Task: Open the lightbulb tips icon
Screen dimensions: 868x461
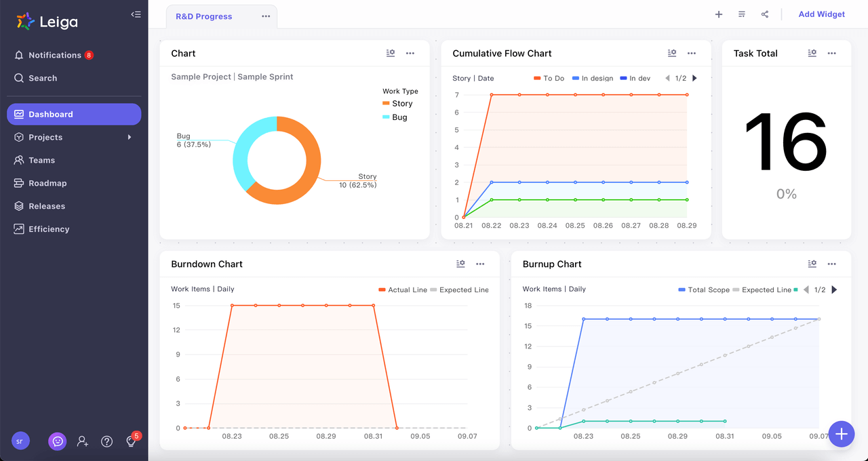Action: click(132, 441)
